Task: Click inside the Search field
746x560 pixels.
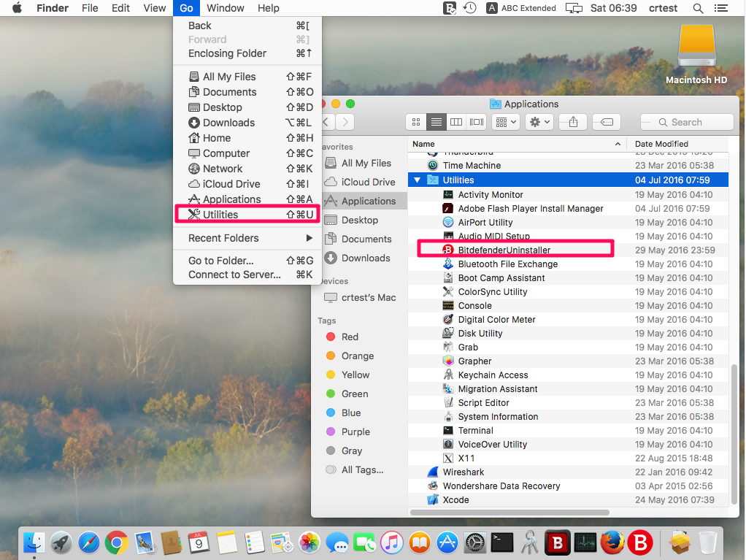Action: (686, 122)
